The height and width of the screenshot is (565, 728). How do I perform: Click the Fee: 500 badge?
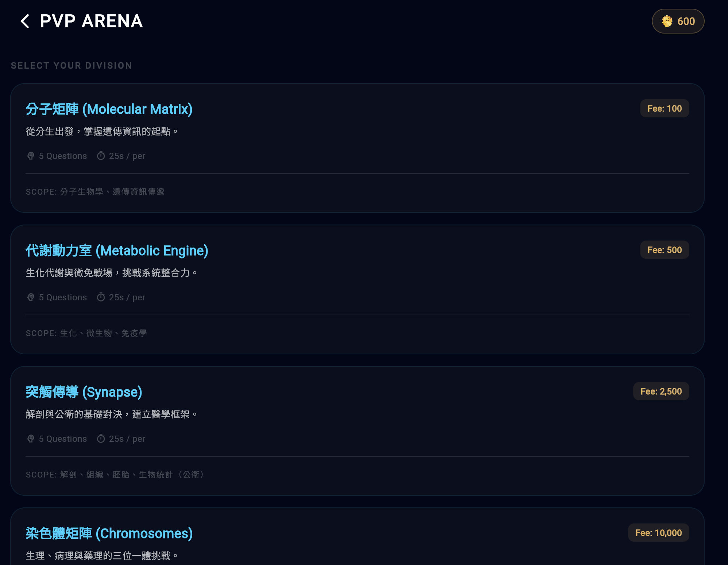coord(665,250)
